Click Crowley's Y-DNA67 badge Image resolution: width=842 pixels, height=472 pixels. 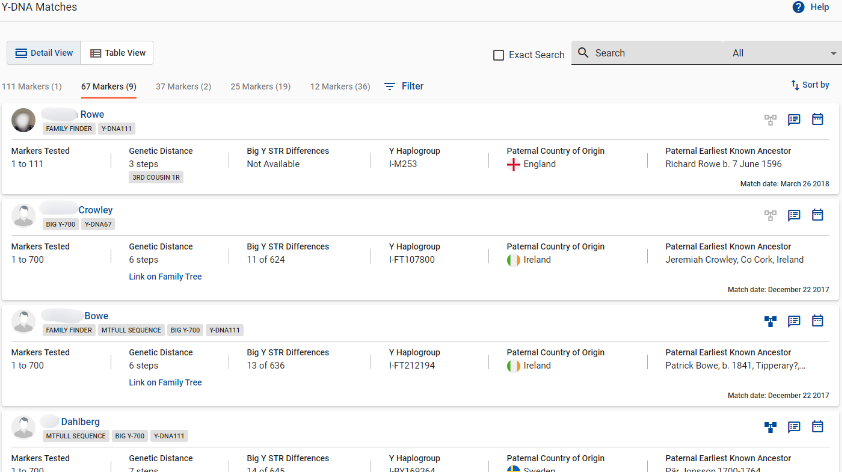(x=98, y=224)
